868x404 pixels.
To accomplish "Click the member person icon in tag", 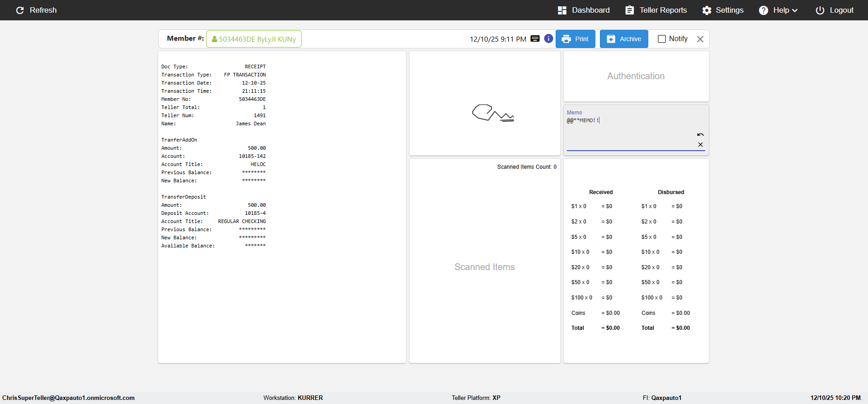I will pyautogui.click(x=214, y=39).
